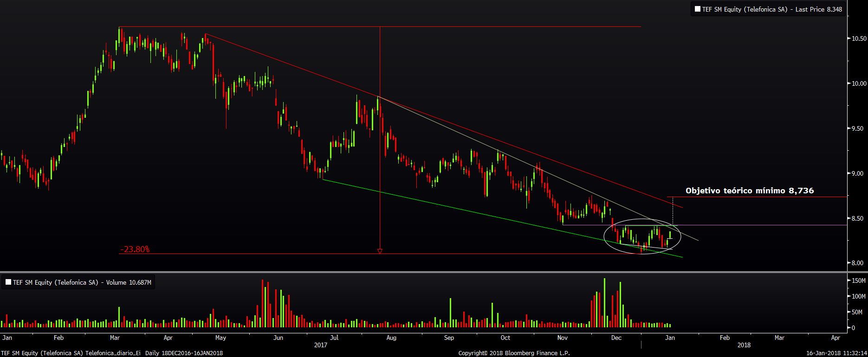Viewport: 868px width, 357px height.
Task: Click the white square in the Volume legend
Action: point(8,282)
